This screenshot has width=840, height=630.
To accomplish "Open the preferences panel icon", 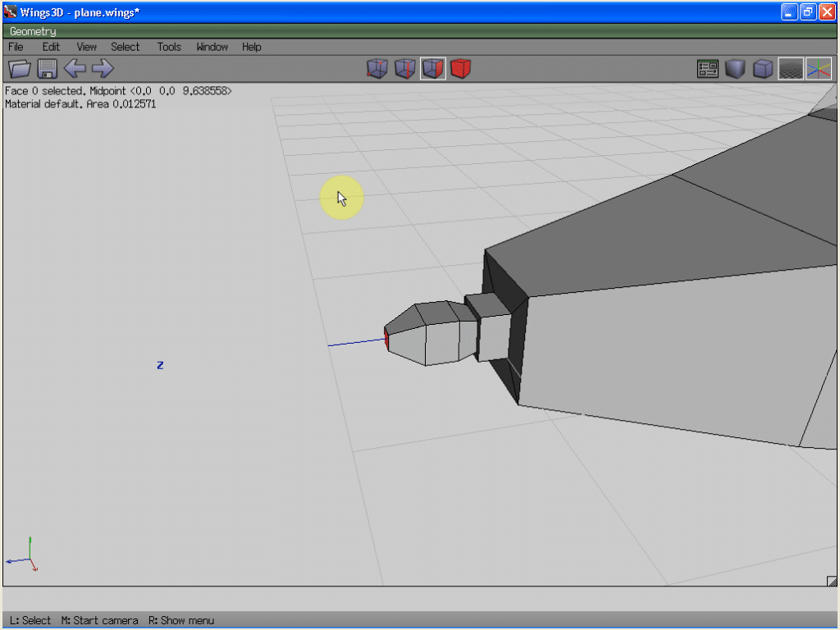I will [x=707, y=69].
